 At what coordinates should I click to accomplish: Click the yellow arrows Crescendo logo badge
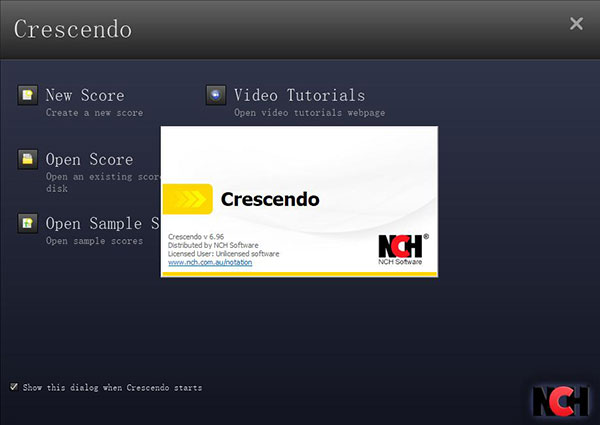point(188,199)
